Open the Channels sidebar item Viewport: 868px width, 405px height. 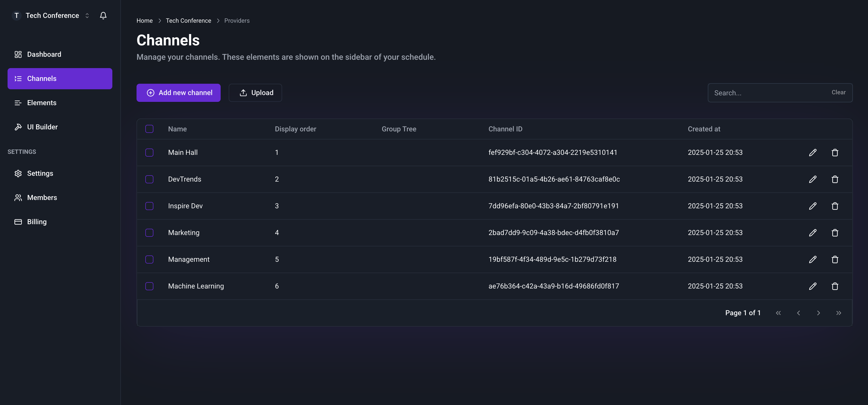coord(60,79)
